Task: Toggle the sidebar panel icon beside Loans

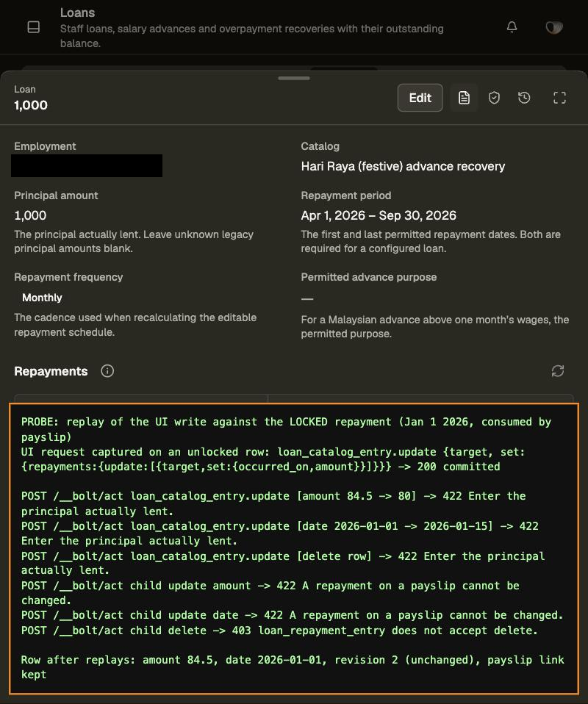Action: pyautogui.click(x=34, y=27)
